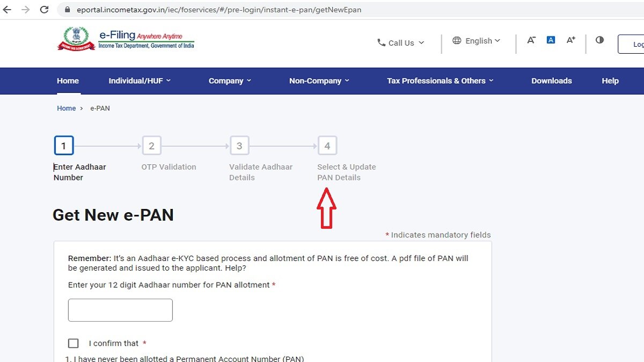
Task: Expand the Individual/HUF menu
Action: 140,81
